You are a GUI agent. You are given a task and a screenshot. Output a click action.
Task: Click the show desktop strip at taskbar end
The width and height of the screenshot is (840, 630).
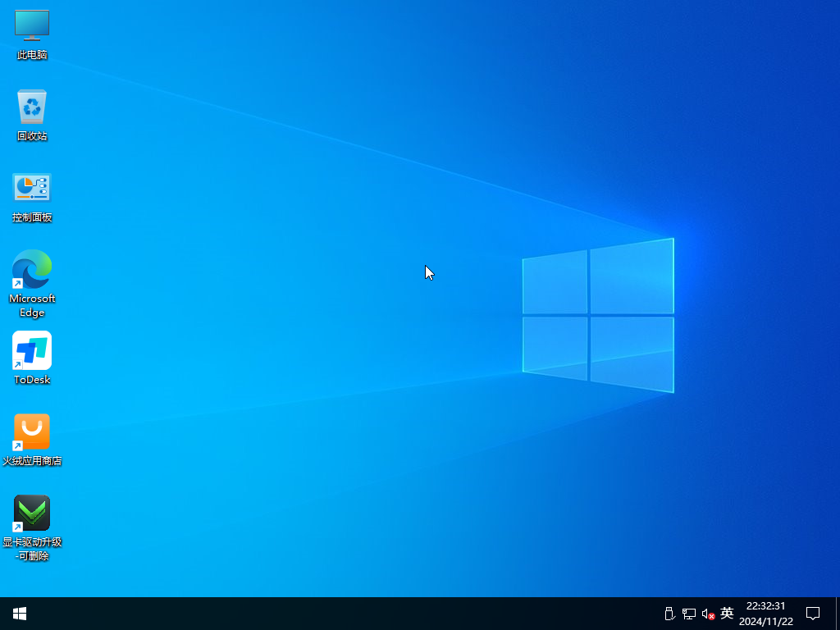point(837,614)
